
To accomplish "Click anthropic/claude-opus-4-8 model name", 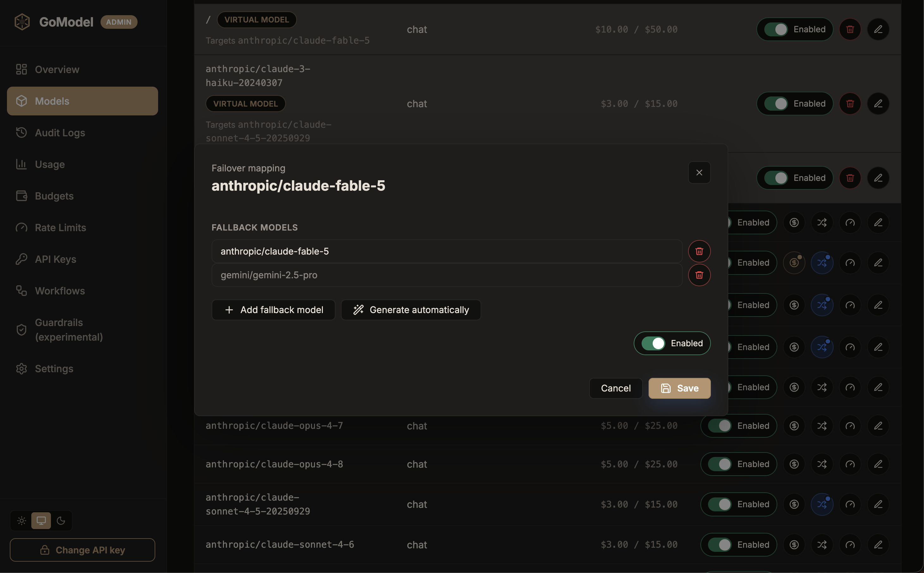I will (274, 464).
